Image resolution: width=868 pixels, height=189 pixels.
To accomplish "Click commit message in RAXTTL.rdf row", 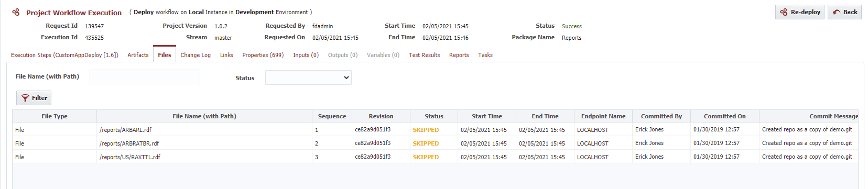I will tap(807, 157).
